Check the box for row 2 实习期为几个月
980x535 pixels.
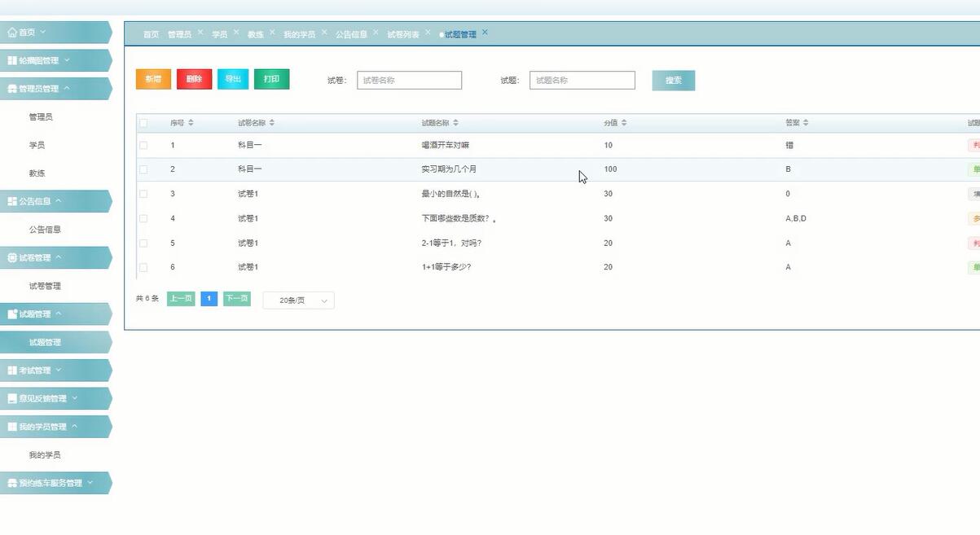click(143, 169)
